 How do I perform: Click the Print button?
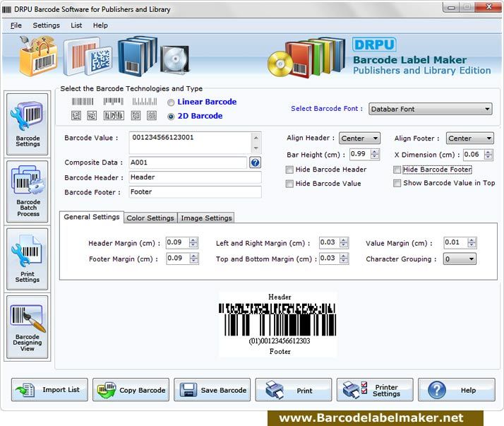tap(294, 390)
